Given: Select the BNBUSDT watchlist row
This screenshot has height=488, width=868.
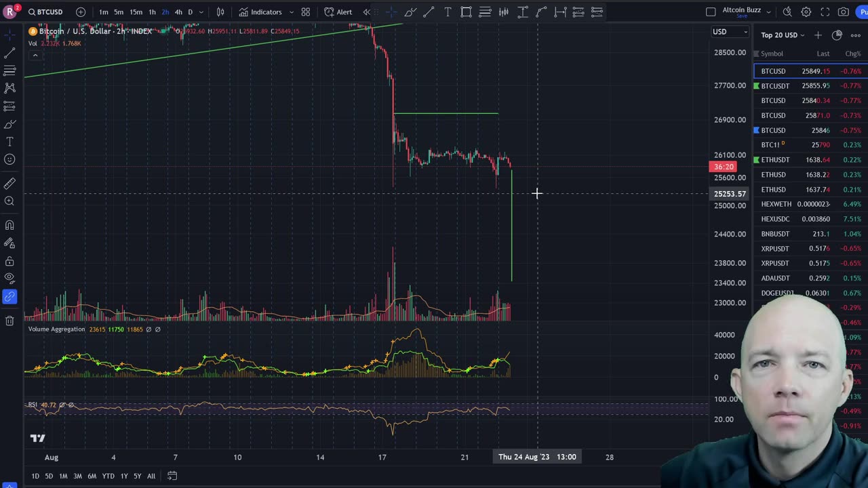Looking at the screenshot, I should [810, 234].
